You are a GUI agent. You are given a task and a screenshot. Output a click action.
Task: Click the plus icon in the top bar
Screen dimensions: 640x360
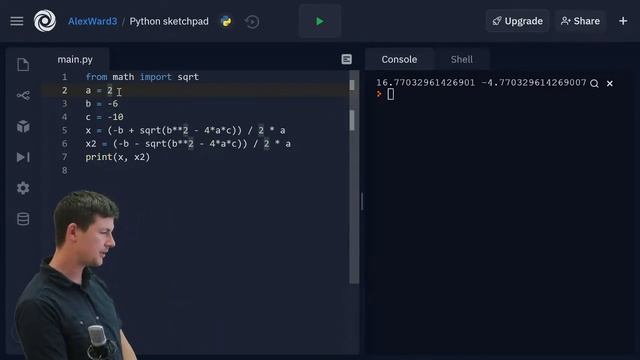pos(623,21)
